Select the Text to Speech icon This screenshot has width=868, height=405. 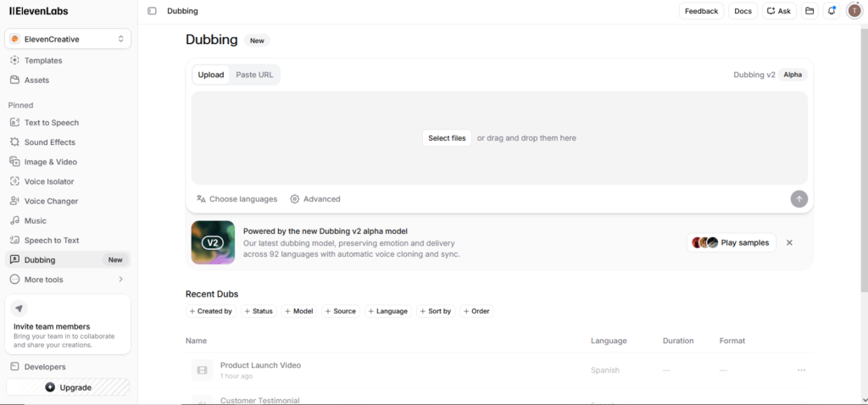(15, 122)
